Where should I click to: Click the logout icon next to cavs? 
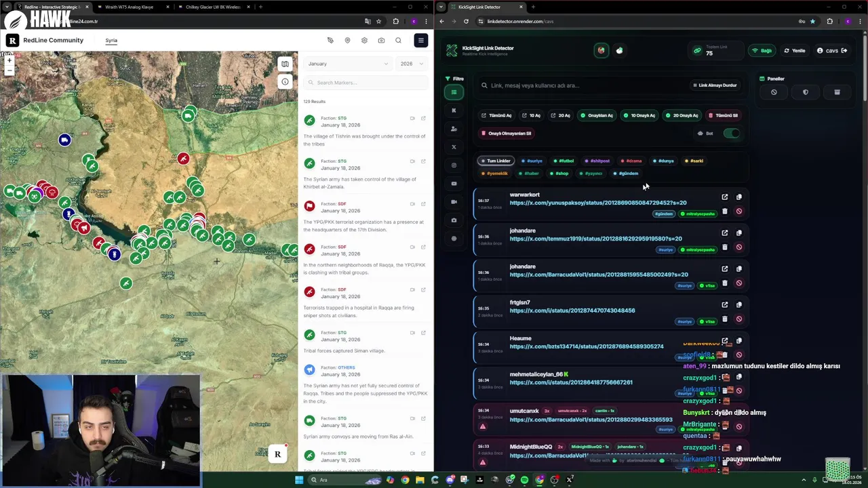click(844, 51)
